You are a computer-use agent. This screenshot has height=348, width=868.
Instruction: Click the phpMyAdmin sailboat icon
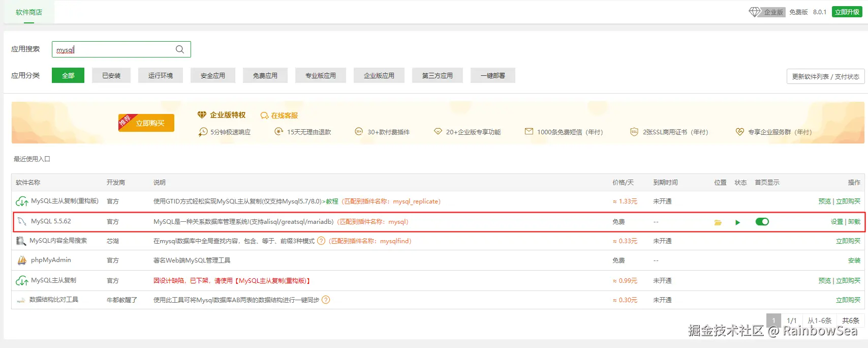click(22, 260)
